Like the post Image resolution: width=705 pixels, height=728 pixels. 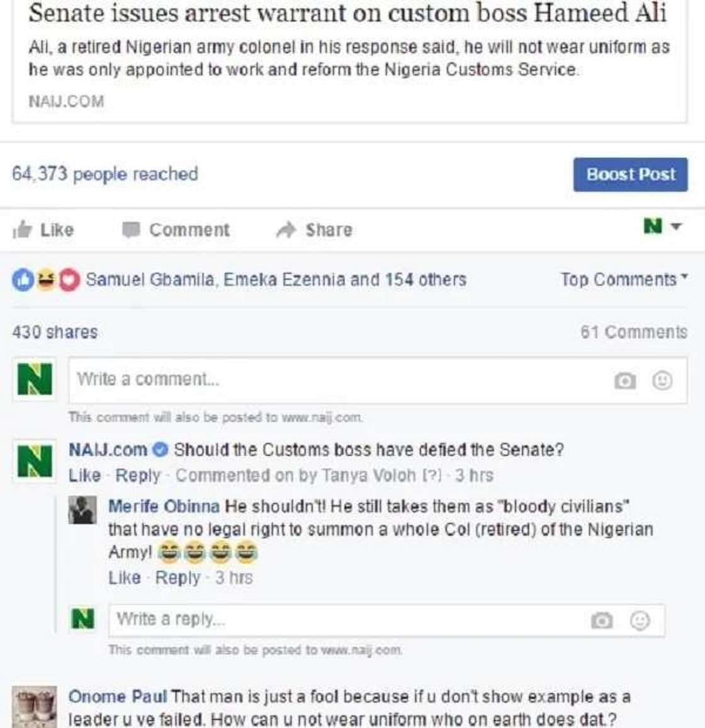(x=44, y=230)
